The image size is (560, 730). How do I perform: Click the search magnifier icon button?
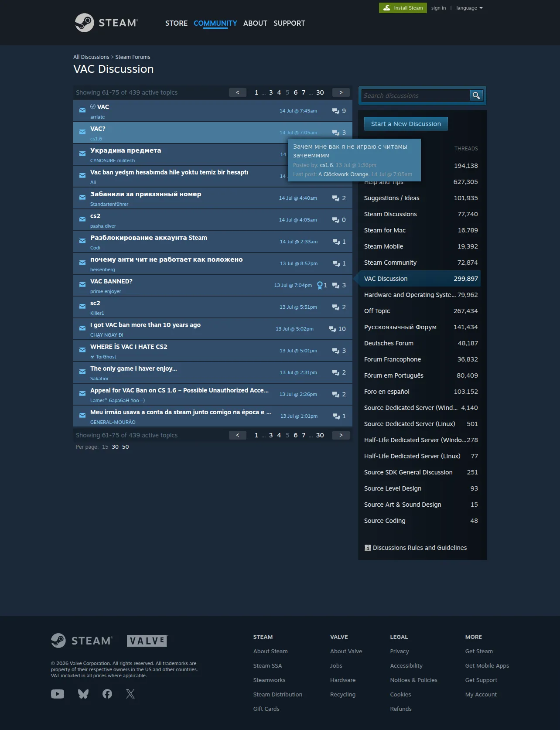pos(476,96)
